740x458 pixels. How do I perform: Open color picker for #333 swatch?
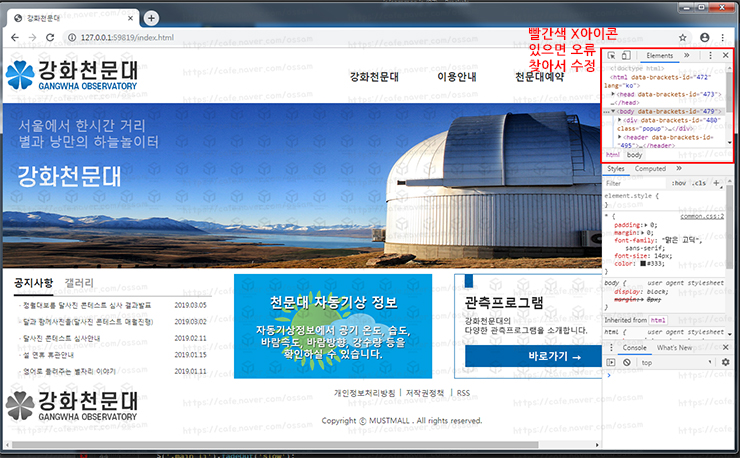[x=643, y=263]
